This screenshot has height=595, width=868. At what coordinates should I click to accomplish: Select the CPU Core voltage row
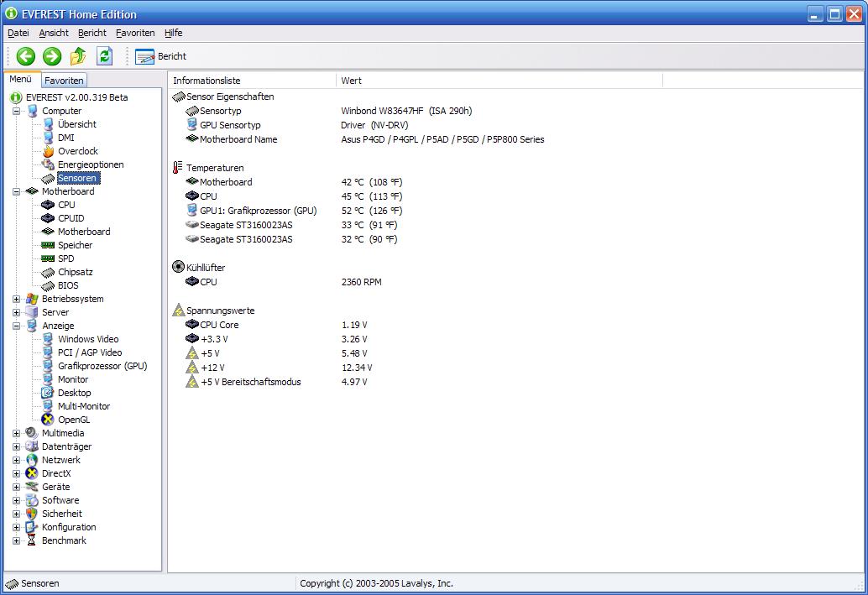[x=220, y=325]
